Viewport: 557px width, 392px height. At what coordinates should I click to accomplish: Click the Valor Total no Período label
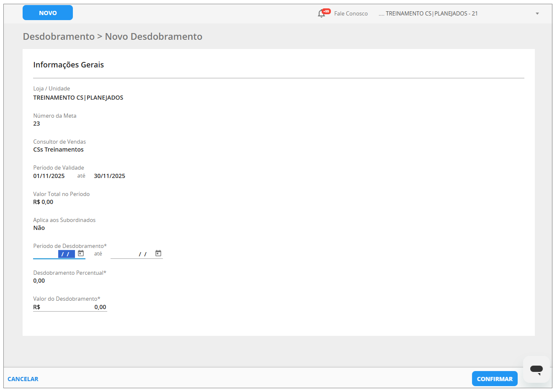62,194
